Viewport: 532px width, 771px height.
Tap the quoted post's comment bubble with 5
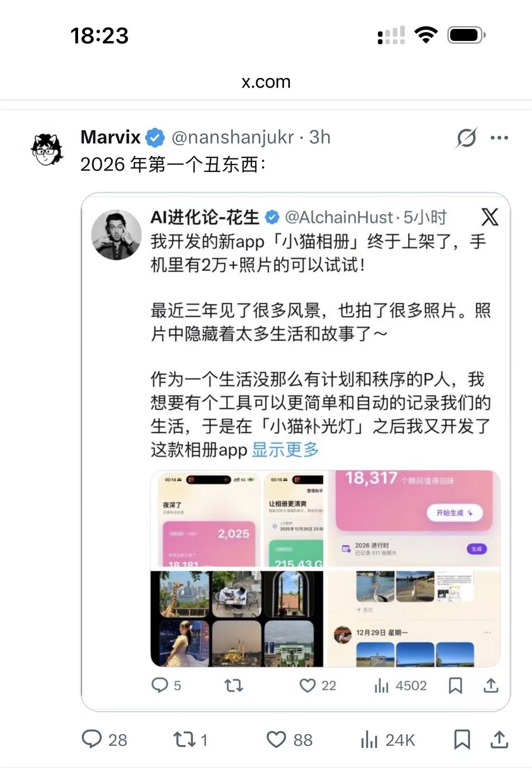pyautogui.click(x=166, y=685)
